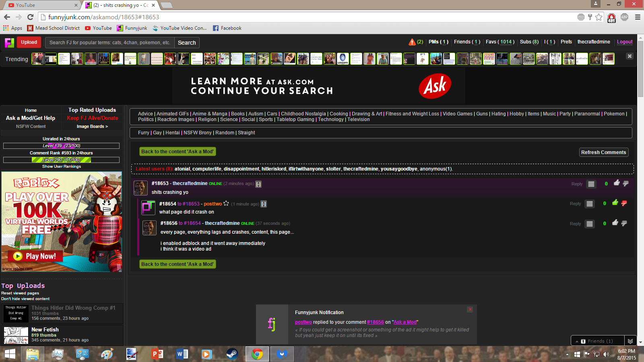Bookmark this page with the star icon
The height and width of the screenshot is (362, 644).
599,17
